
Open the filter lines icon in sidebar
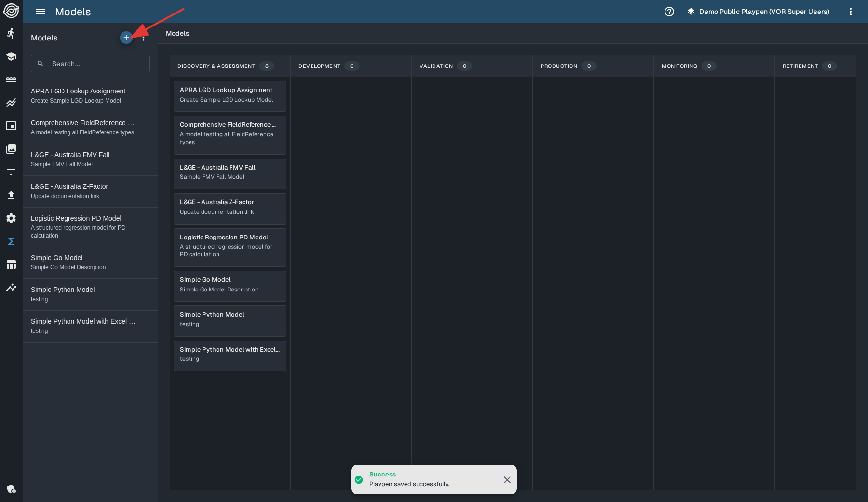[11, 172]
